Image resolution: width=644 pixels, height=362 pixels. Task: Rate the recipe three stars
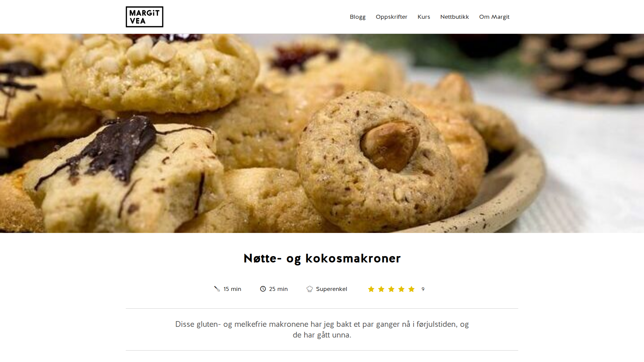(x=391, y=289)
